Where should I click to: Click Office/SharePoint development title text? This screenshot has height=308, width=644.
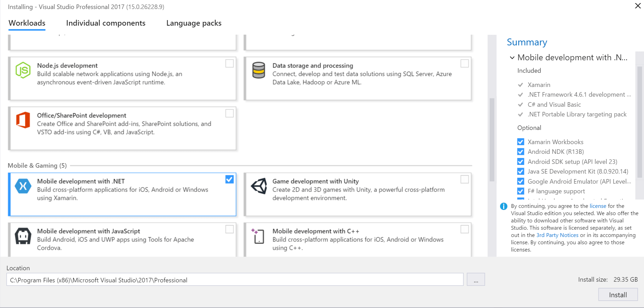click(81, 115)
